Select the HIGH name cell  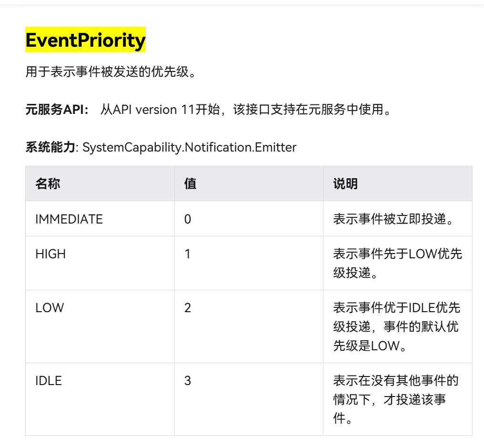[x=50, y=254]
